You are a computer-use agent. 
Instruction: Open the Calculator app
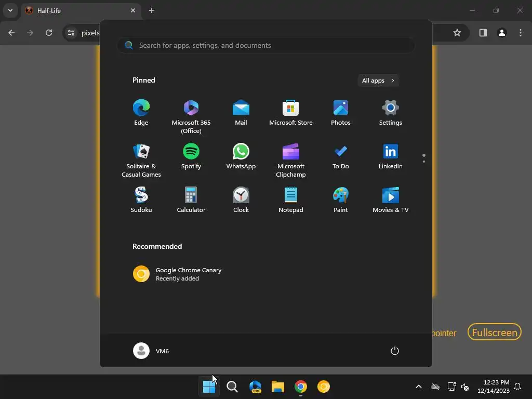[191, 200]
